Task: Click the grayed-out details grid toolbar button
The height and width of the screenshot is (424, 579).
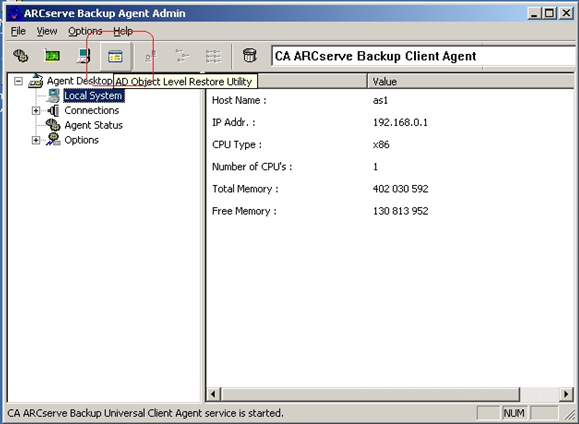Action: pyautogui.click(x=213, y=56)
